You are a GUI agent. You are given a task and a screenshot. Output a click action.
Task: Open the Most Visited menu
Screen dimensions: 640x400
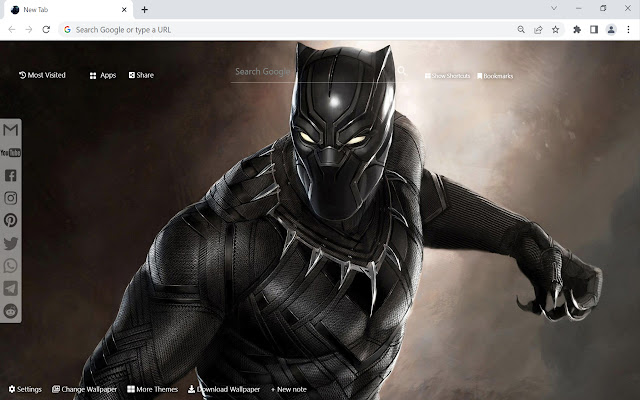pos(42,75)
